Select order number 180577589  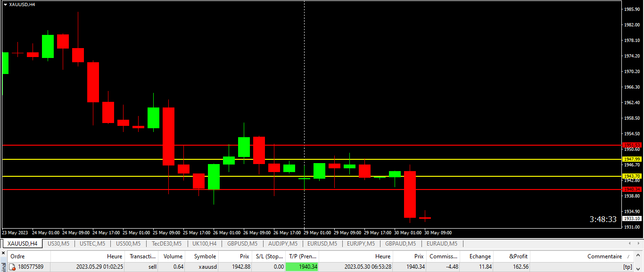(31, 267)
